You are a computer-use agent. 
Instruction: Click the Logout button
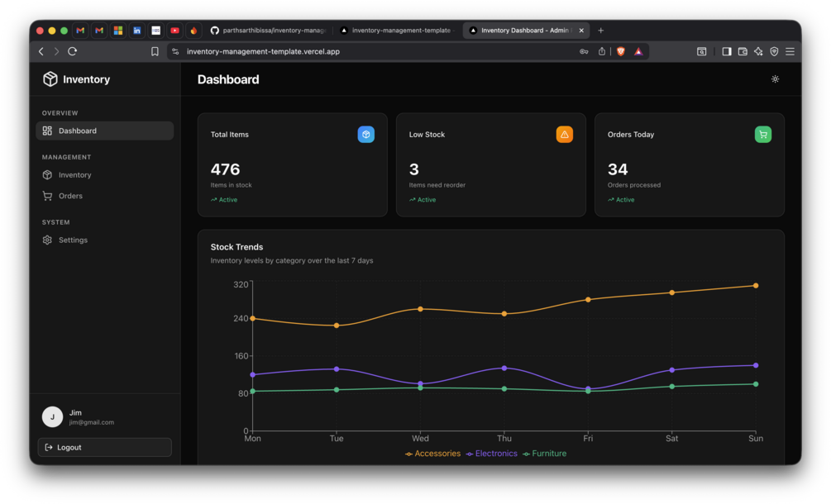[104, 447]
